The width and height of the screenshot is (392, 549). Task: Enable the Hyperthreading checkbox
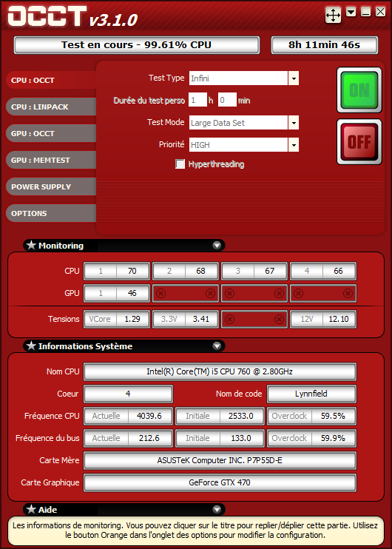(x=180, y=164)
